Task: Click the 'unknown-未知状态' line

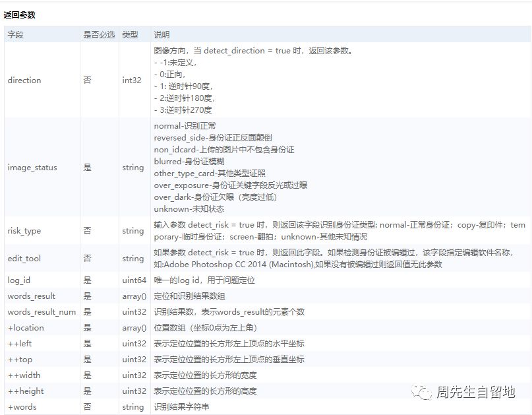Action: click(189, 209)
